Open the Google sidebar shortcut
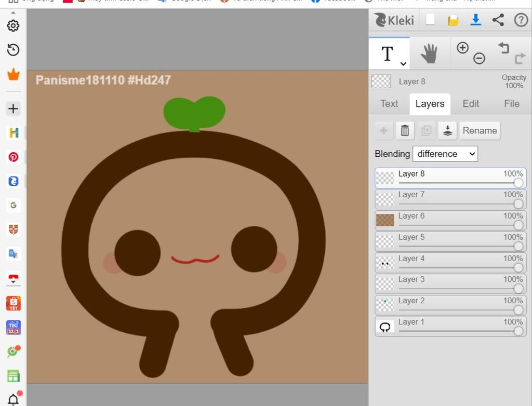The height and width of the screenshot is (406, 532). pyautogui.click(x=13, y=205)
